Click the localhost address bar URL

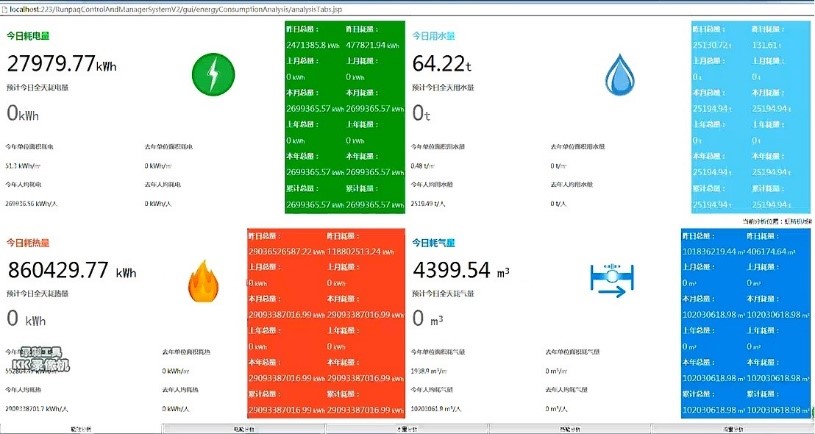[130, 8]
